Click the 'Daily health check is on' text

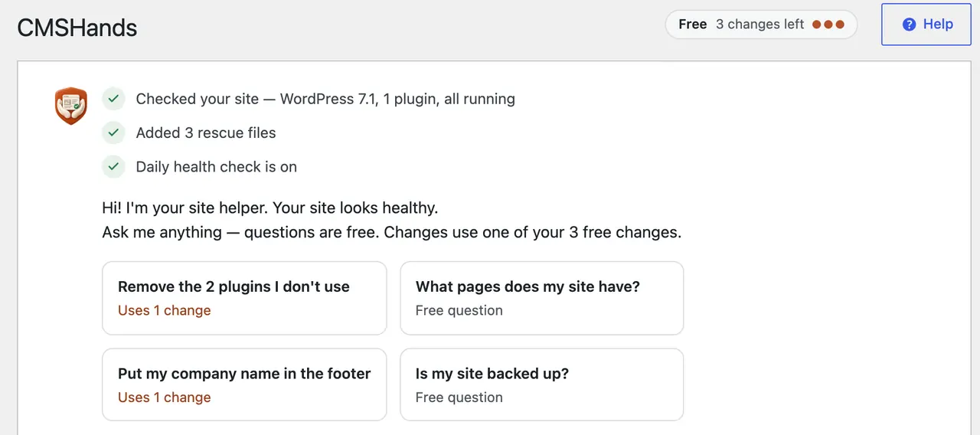217,166
